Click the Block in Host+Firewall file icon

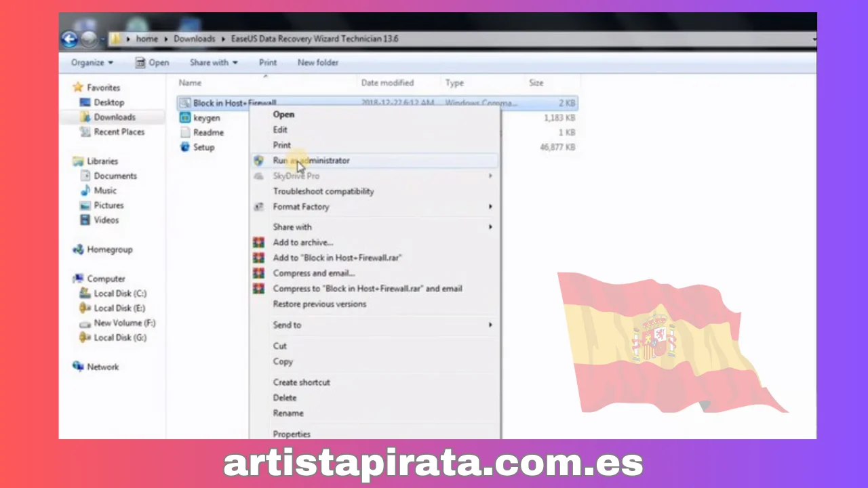[184, 103]
